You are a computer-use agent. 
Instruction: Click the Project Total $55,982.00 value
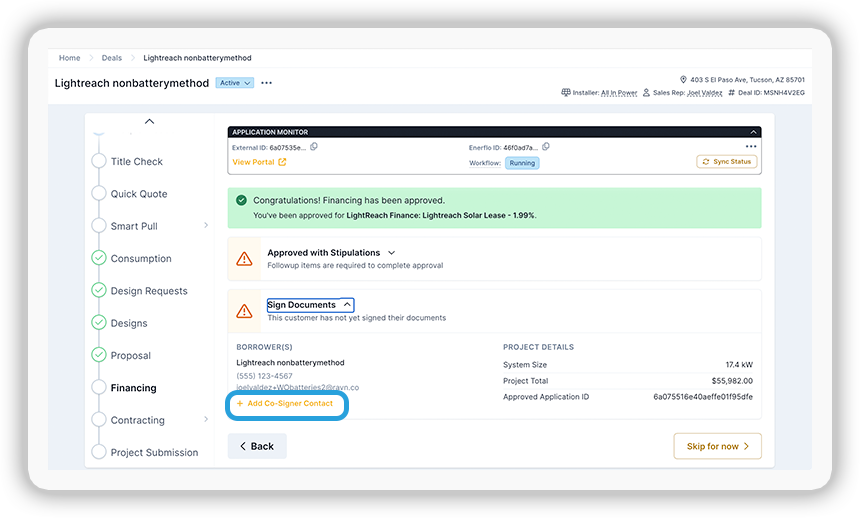[732, 381]
